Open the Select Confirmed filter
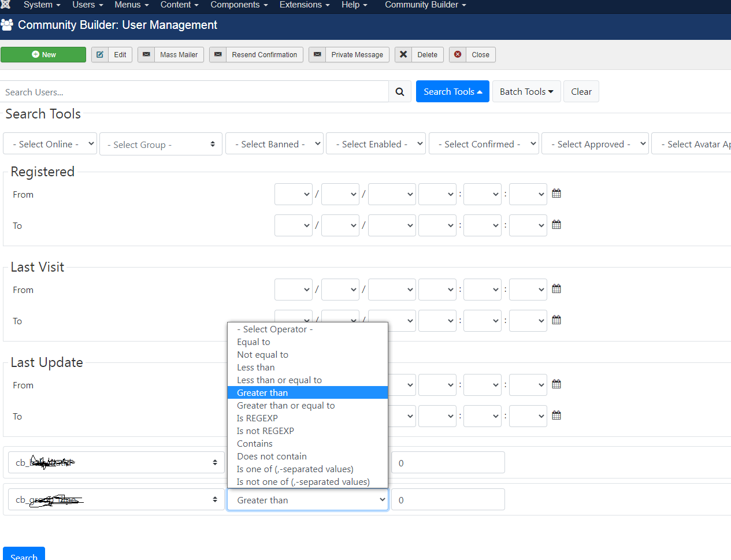 484,144
